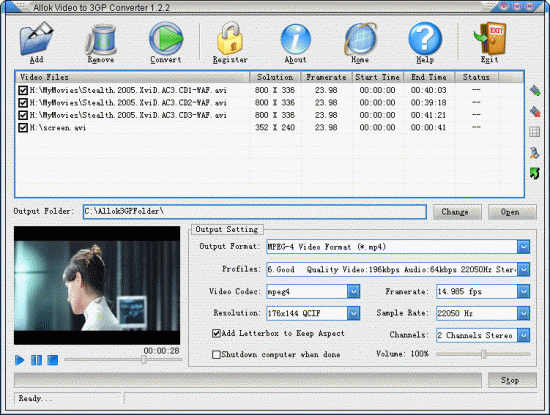Click the Ready status bar text
The width and height of the screenshot is (550, 415).
35,398
